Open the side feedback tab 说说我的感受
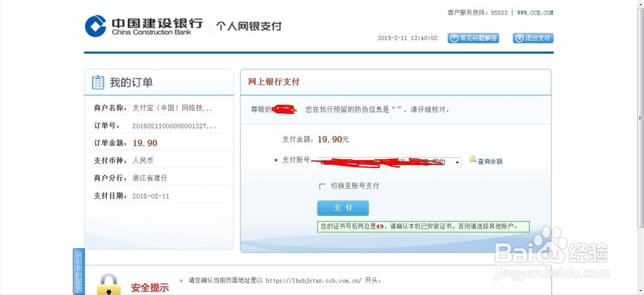The width and height of the screenshot is (644, 295). (79, 271)
